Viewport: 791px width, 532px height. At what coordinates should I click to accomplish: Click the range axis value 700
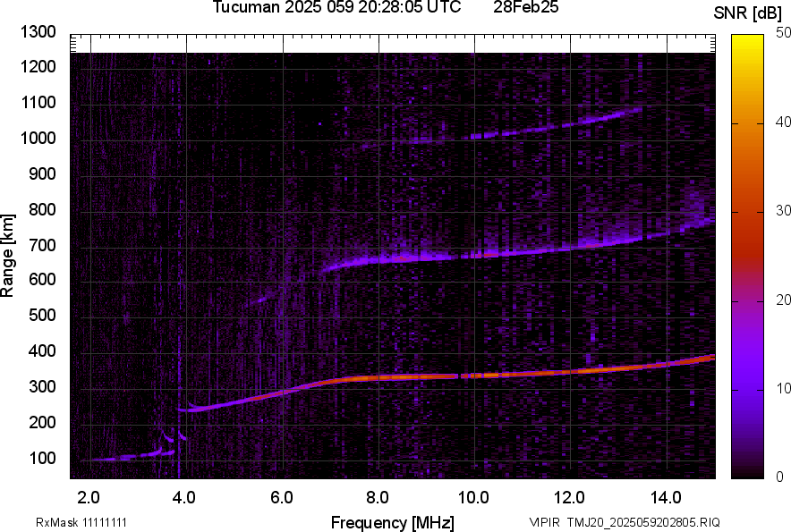click(x=42, y=246)
